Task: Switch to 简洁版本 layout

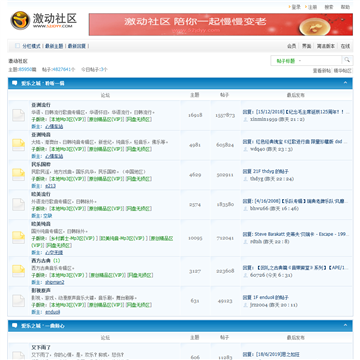Action: click(x=326, y=46)
